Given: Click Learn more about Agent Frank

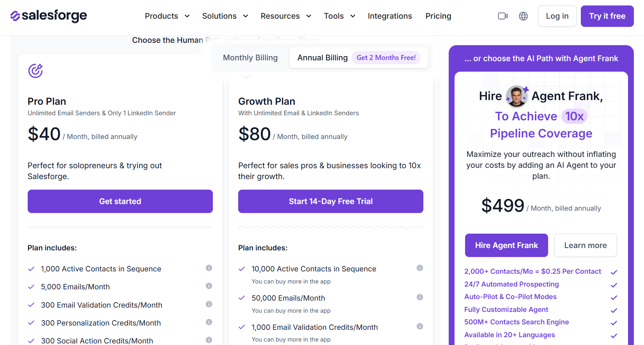Looking at the screenshot, I should [585, 245].
